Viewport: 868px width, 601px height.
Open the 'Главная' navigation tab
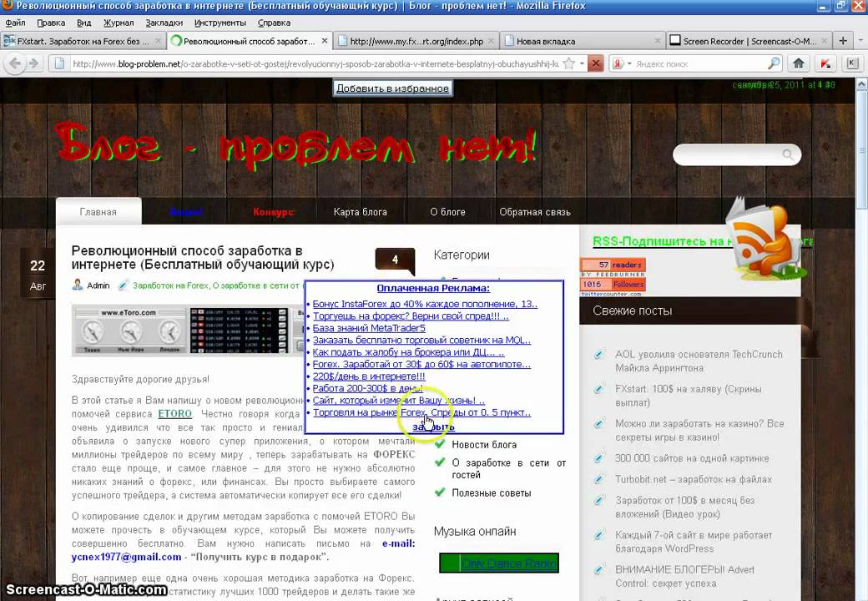point(98,212)
